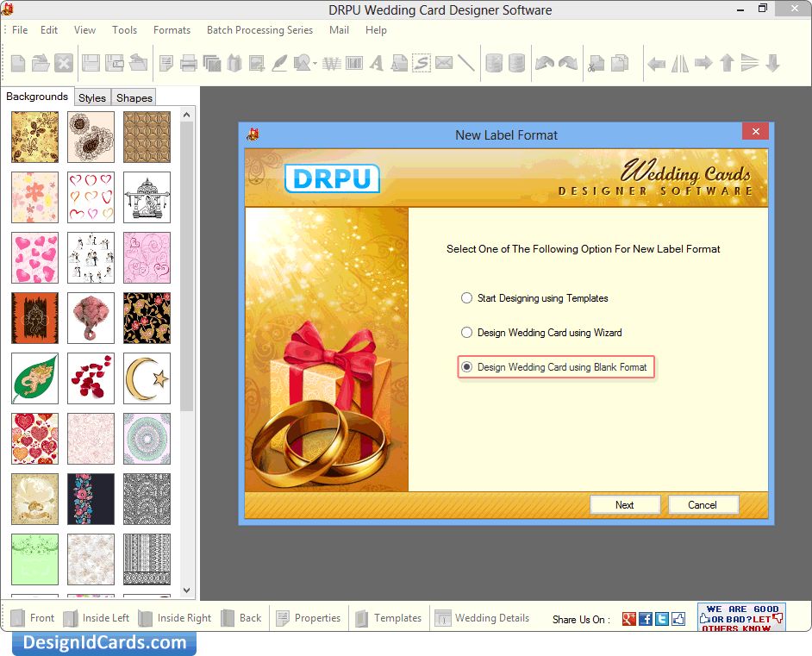The image size is (812, 656).
Task: Open the Help menu
Action: point(376,30)
